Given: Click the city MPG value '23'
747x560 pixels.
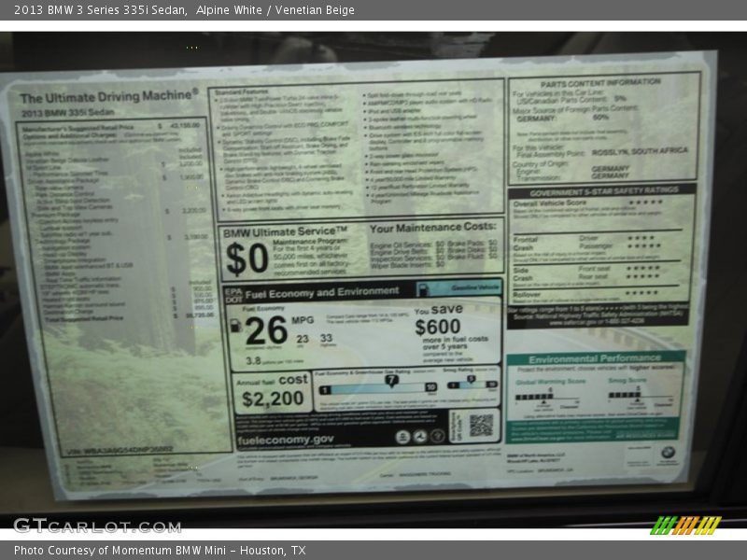Looking at the screenshot, I should tap(303, 339).
